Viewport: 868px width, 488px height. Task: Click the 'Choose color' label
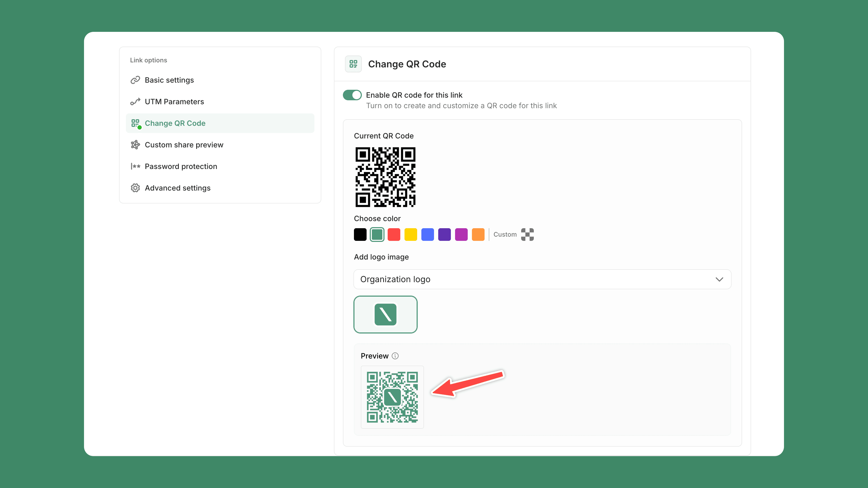coord(377,218)
